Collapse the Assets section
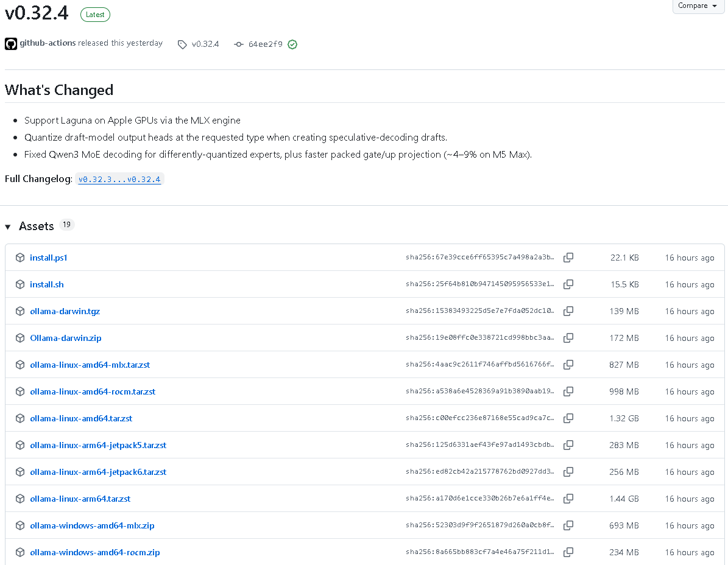The image size is (728, 565). [x=8, y=227]
